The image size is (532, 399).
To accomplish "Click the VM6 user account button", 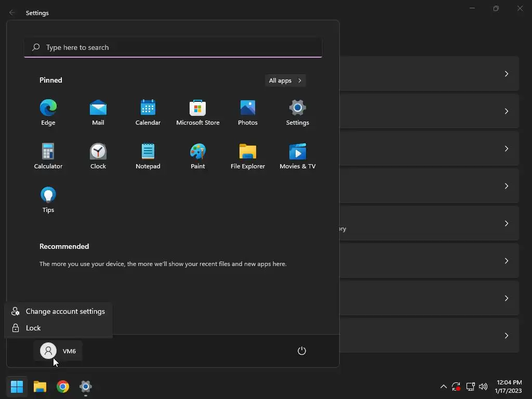I will [58, 351].
